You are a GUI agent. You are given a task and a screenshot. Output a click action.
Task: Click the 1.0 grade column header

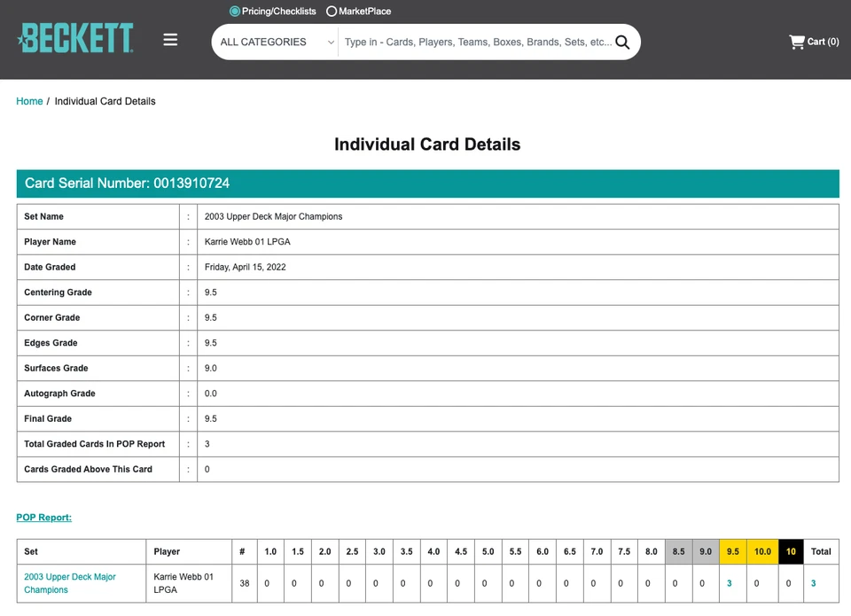(x=270, y=551)
